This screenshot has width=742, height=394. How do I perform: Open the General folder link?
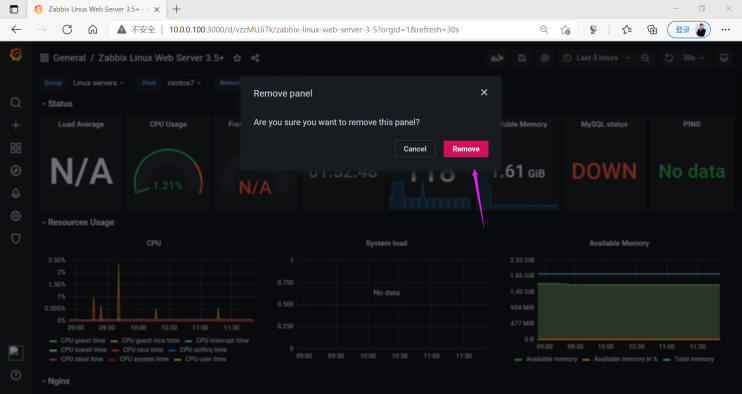tap(69, 58)
